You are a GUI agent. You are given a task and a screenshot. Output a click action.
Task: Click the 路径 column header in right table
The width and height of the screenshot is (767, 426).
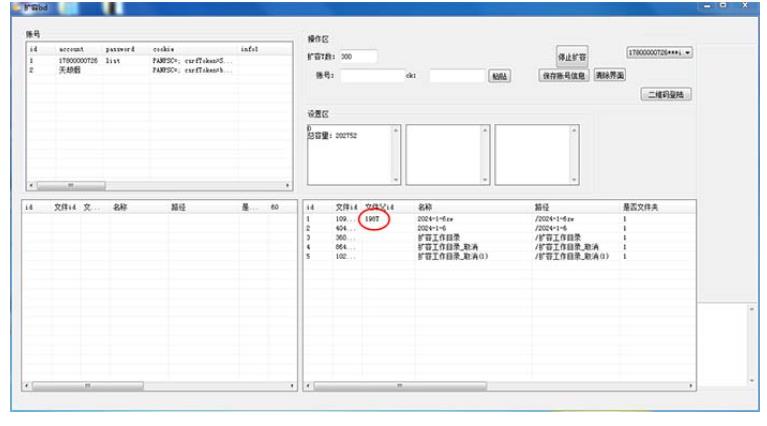[x=543, y=207]
